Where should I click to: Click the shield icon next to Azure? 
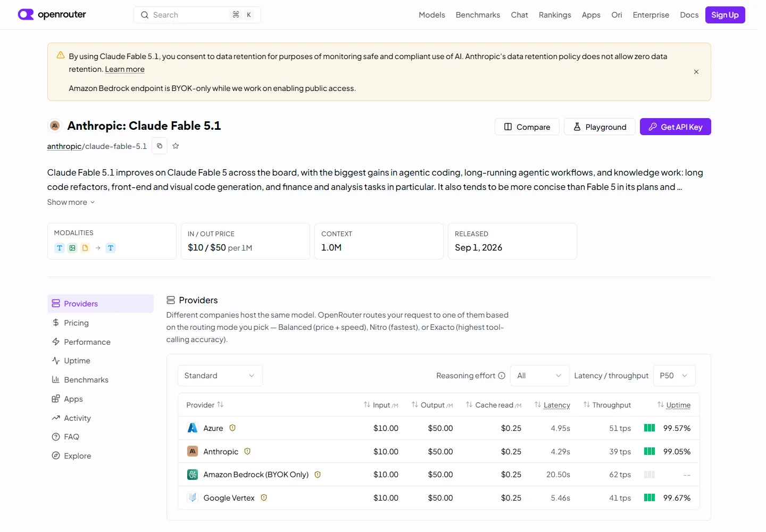click(x=232, y=428)
